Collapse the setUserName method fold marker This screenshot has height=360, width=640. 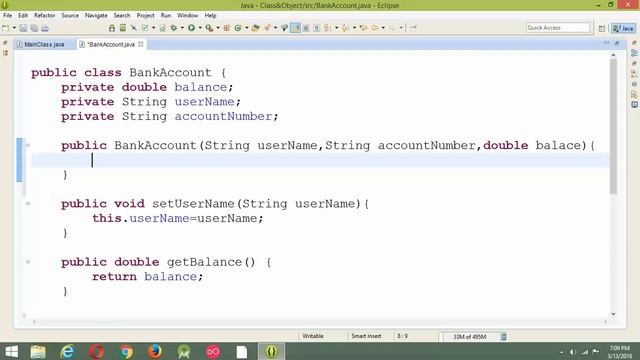point(28,203)
